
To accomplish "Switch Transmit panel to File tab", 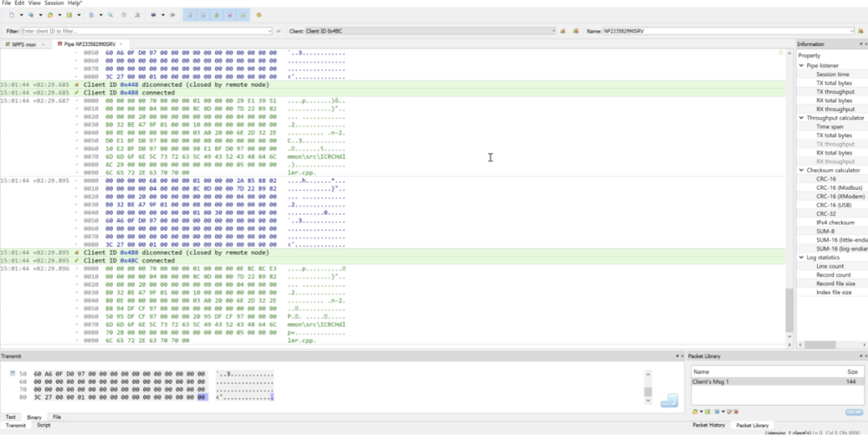I will click(x=56, y=417).
